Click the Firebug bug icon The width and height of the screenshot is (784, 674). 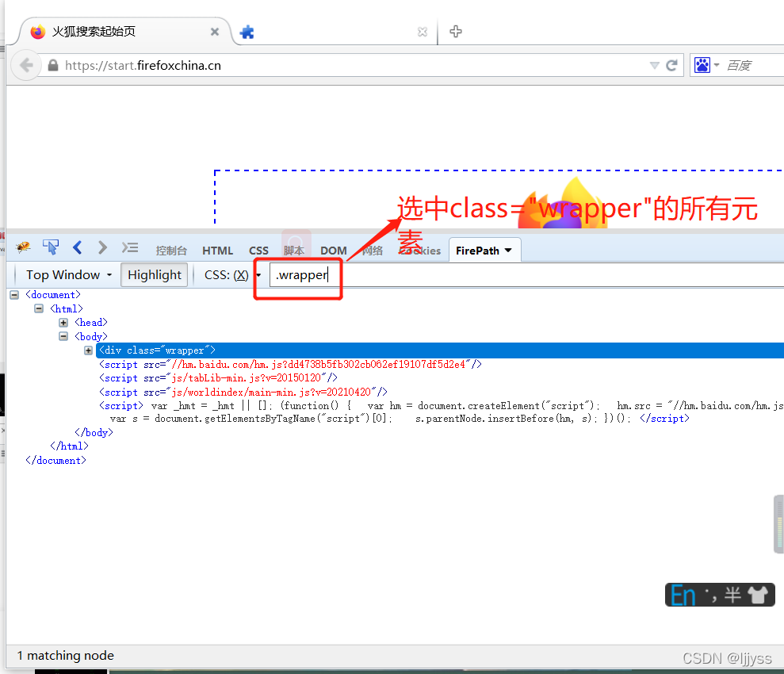click(22, 247)
